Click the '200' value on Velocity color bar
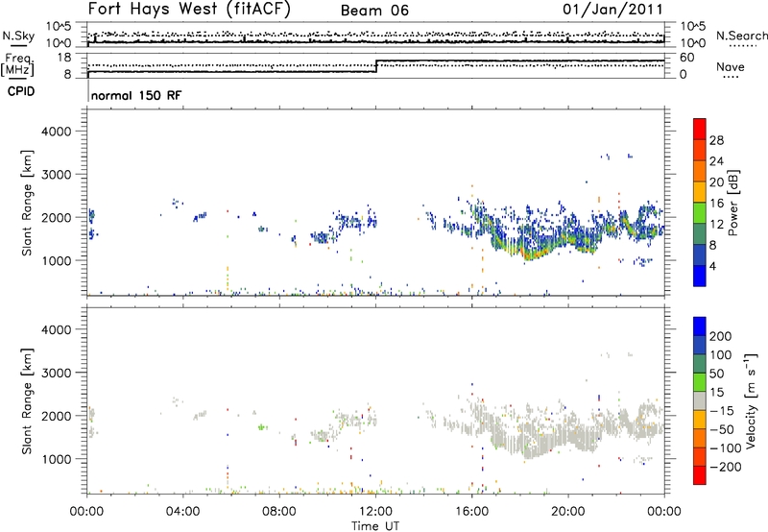 tap(721, 336)
